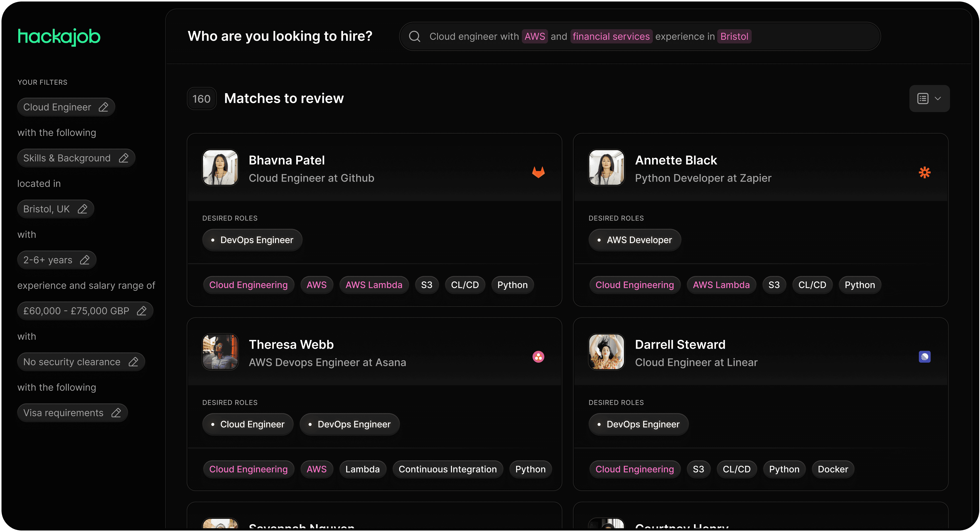Open Darrell Steward's profile photo
The height and width of the screenshot is (532, 980).
(606, 352)
